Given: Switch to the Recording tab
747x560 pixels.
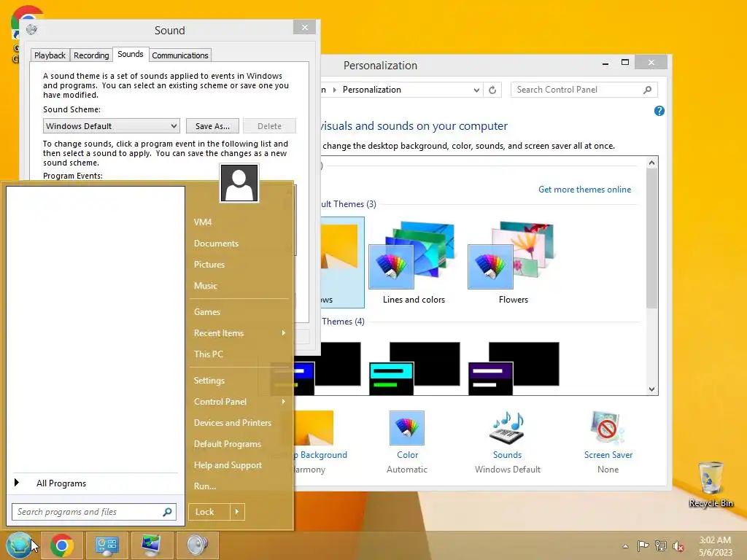Looking at the screenshot, I should click(91, 55).
